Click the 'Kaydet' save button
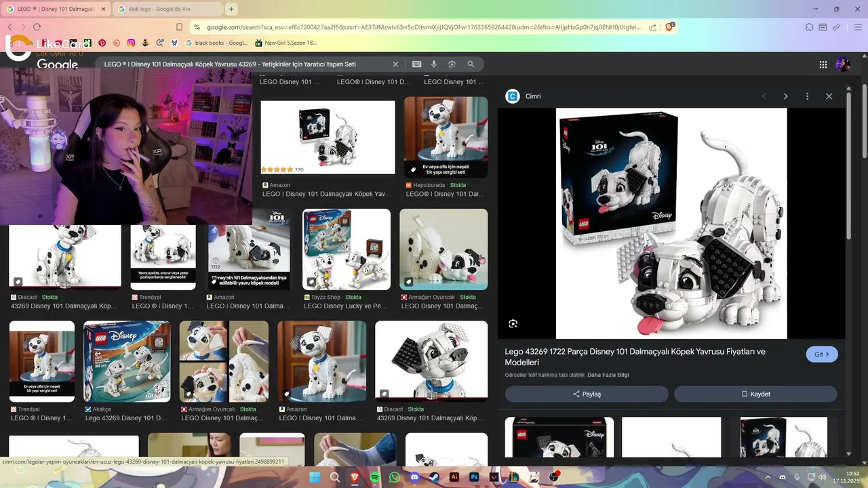 [x=755, y=394]
